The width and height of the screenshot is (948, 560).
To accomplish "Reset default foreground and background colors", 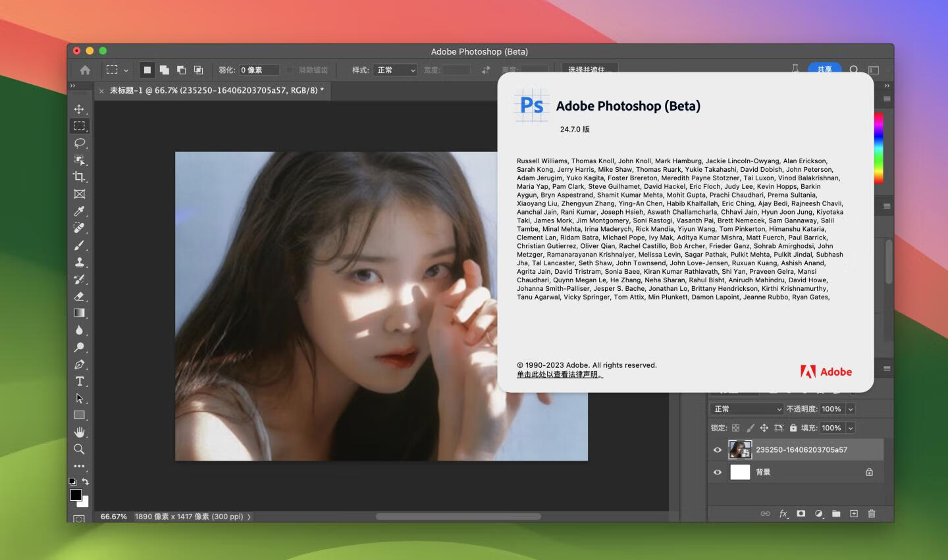I will point(72,482).
